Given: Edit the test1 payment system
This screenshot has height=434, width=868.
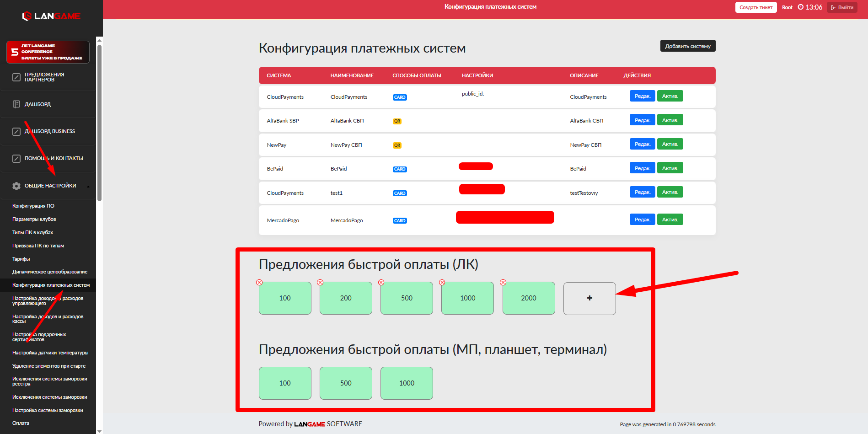Looking at the screenshot, I should [x=643, y=192].
